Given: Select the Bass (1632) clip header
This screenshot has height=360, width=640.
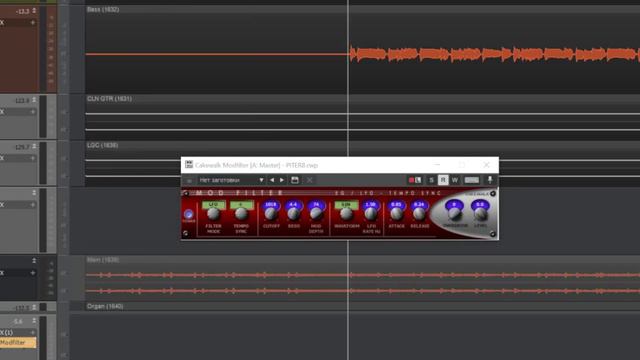Looking at the screenshot, I should pyautogui.click(x=103, y=9).
